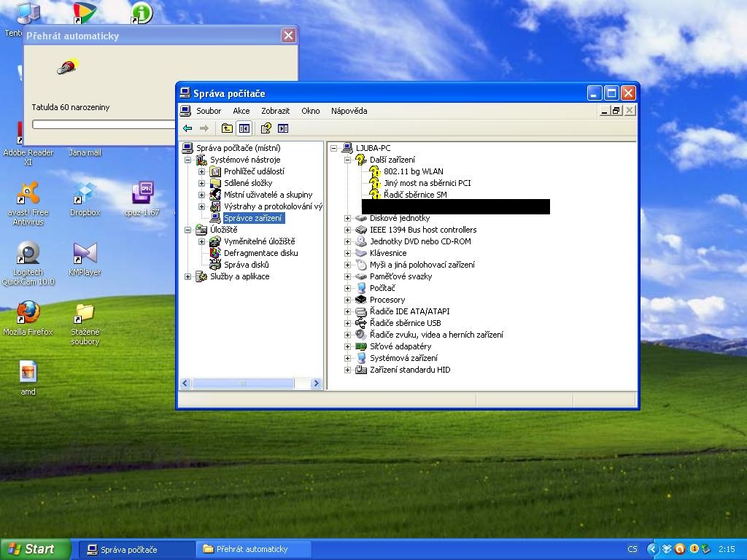Click the left pane scroll-left arrow

pos(186,384)
